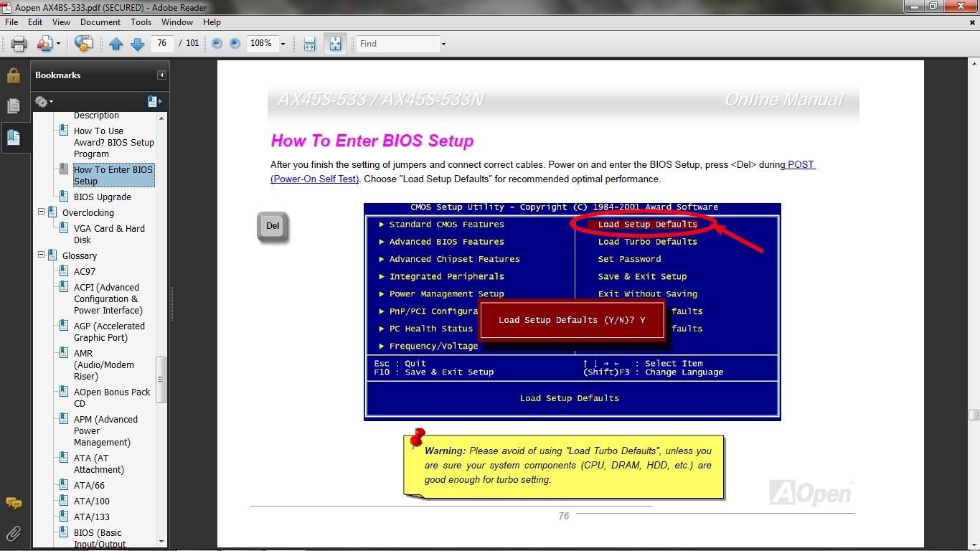
Task: Click into the Find text box
Action: [399, 44]
